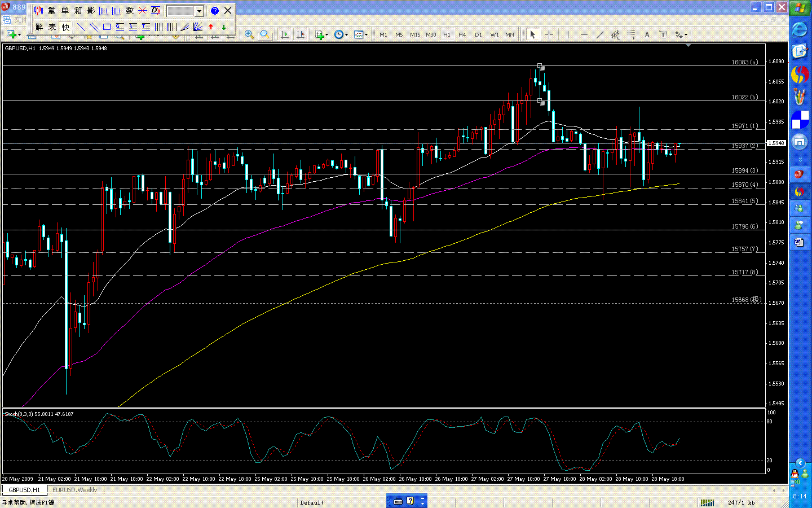Switch to M15 timeframe

(x=415, y=34)
